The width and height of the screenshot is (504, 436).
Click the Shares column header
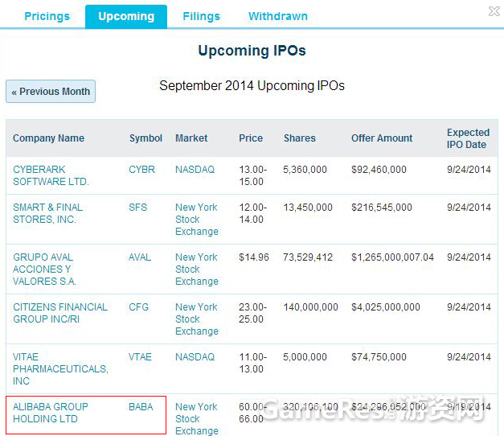tap(300, 138)
